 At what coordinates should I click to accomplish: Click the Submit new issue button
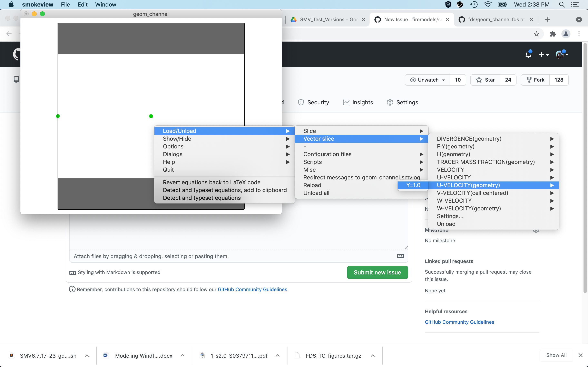click(377, 272)
